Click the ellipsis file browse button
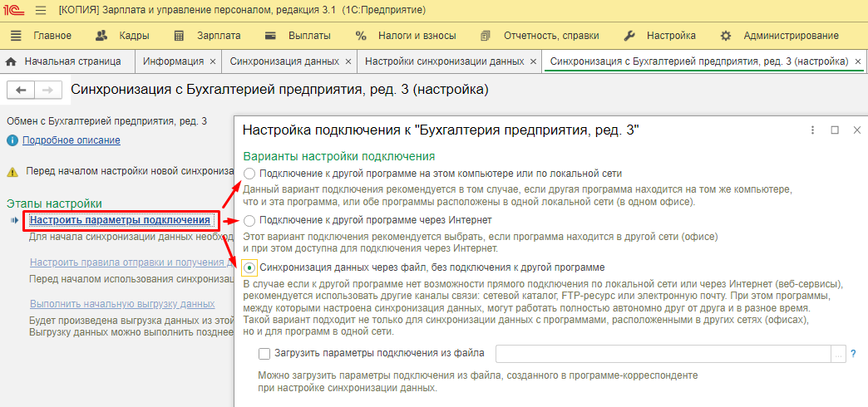 [x=839, y=353]
